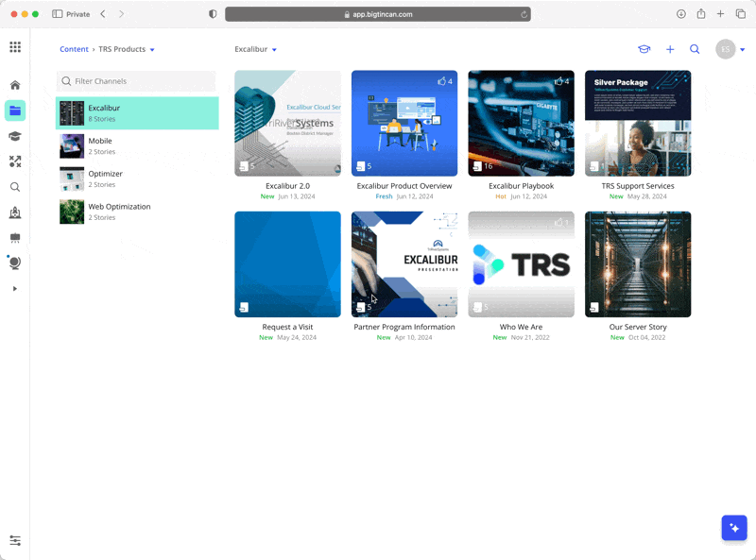Select the Excalibur channel row

pyautogui.click(x=137, y=112)
